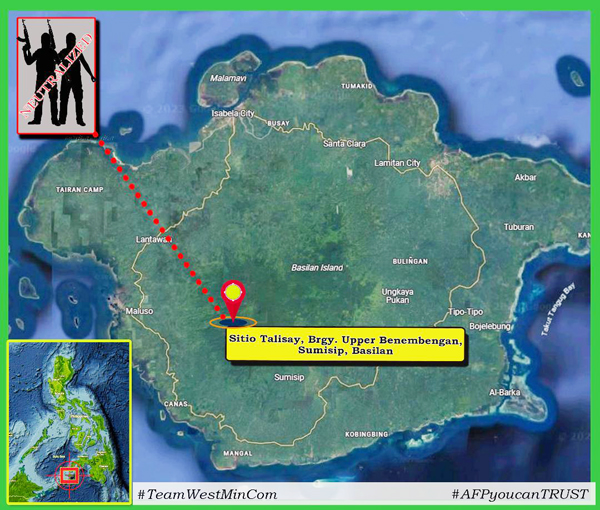600x510 pixels.
Task: Click the Tipo-Tipo town label
Action: 465,311
